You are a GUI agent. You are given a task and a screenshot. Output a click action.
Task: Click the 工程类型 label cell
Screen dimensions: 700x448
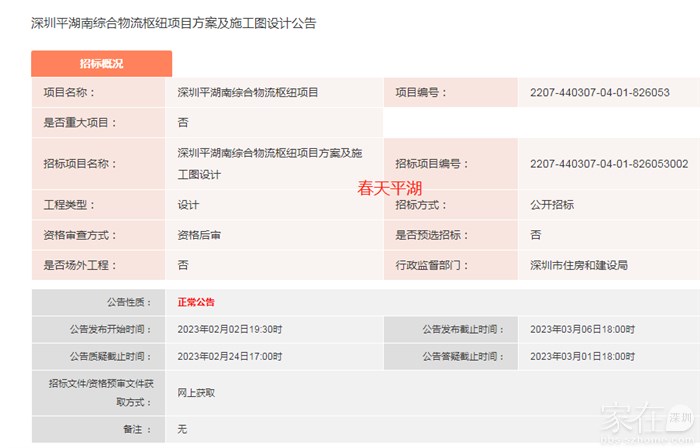tap(68, 205)
